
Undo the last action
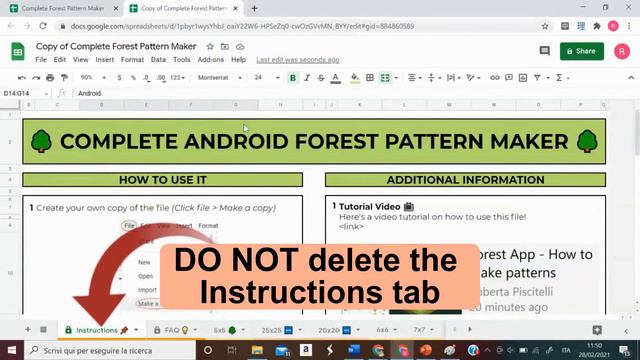coord(22,78)
